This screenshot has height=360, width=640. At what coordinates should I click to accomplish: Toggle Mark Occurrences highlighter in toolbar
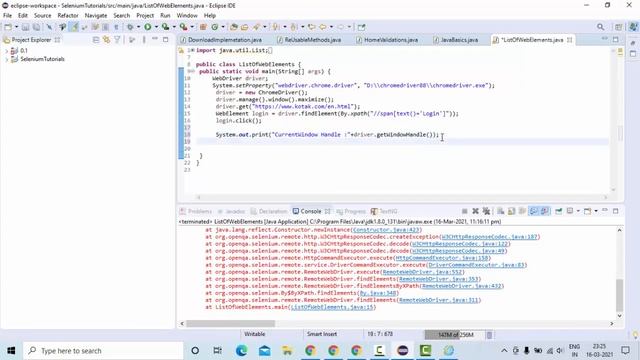tap(74, 27)
